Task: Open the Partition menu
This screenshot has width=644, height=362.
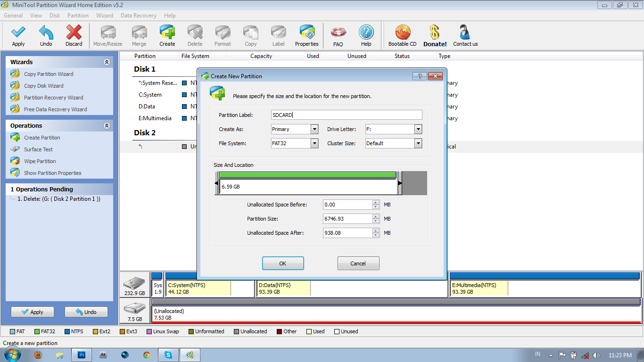Action: 78,16
